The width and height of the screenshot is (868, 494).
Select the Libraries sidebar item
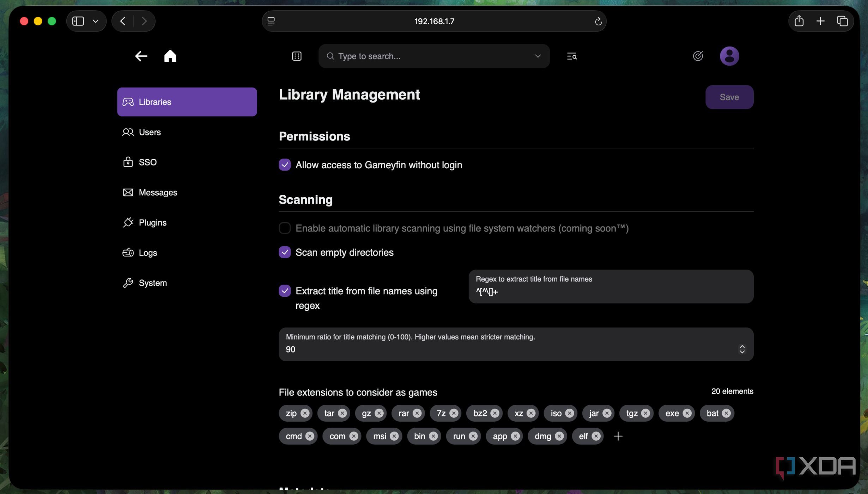[x=187, y=102]
